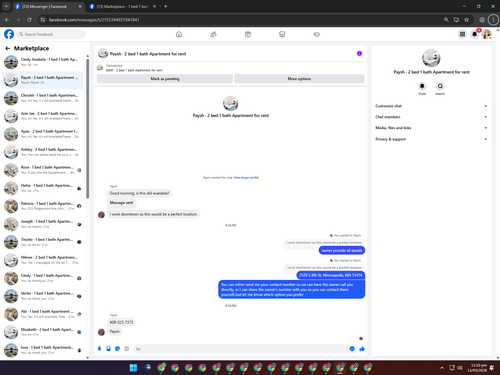Choose a GIF from the composer
The width and height of the screenshot is (500, 375).
pos(126,349)
